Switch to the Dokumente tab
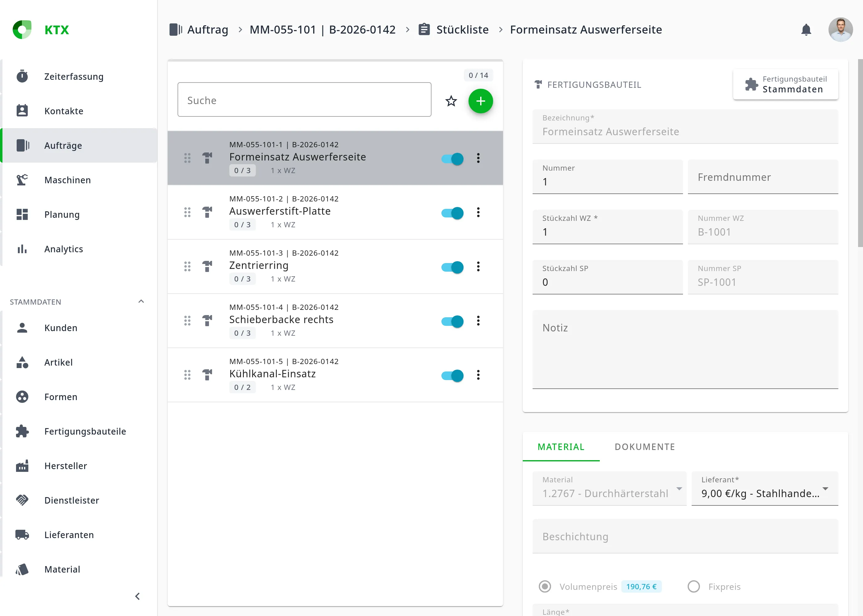Image resolution: width=863 pixels, height=616 pixels. [645, 447]
